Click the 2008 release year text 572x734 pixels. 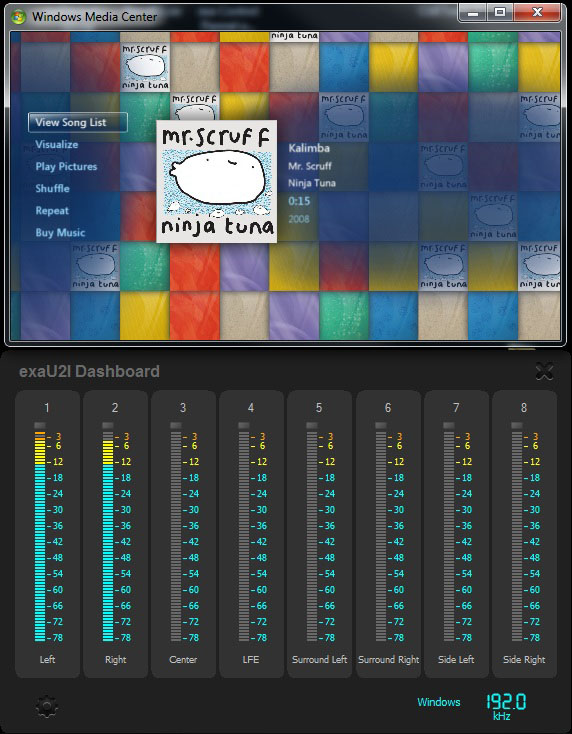[299, 219]
